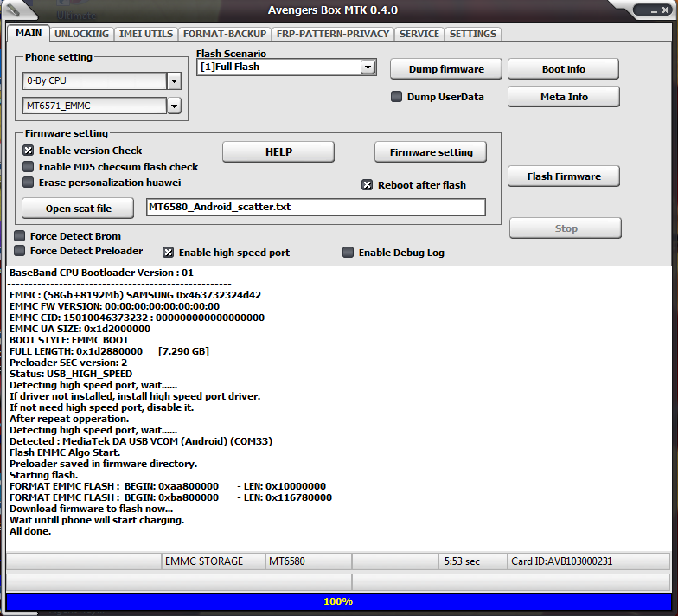
Task: Click 'BOOT STYLE: EMMC BOOT' log line
Action: (69, 340)
